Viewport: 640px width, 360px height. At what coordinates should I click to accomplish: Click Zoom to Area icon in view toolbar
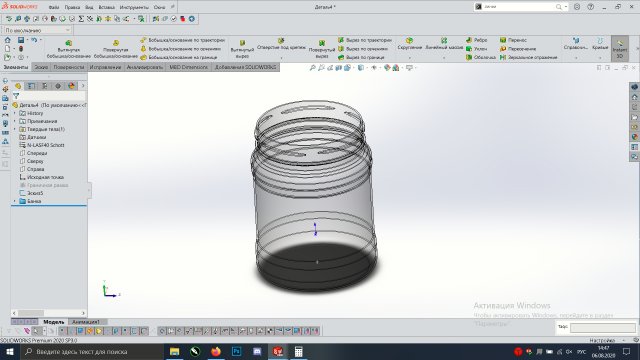321,68
